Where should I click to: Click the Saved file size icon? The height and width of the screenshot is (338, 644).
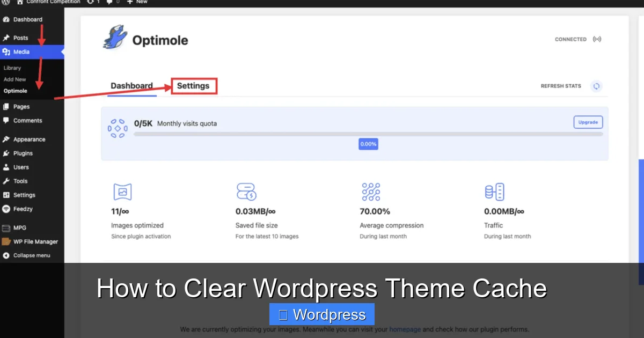click(246, 192)
